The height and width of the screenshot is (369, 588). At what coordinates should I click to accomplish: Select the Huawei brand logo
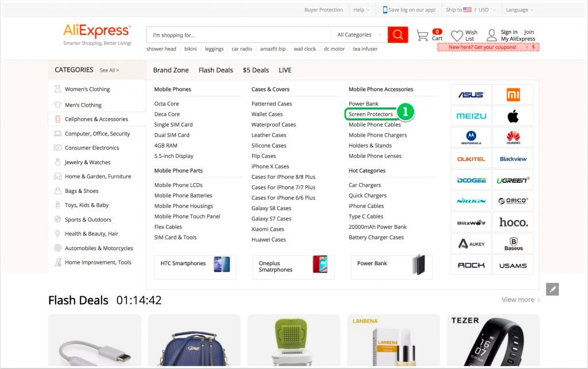tap(513, 138)
